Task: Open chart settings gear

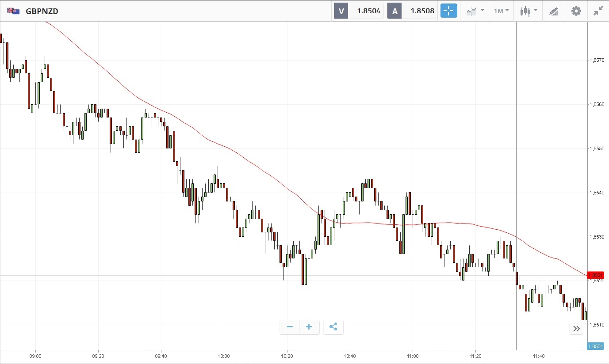Action: coord(576,11)
